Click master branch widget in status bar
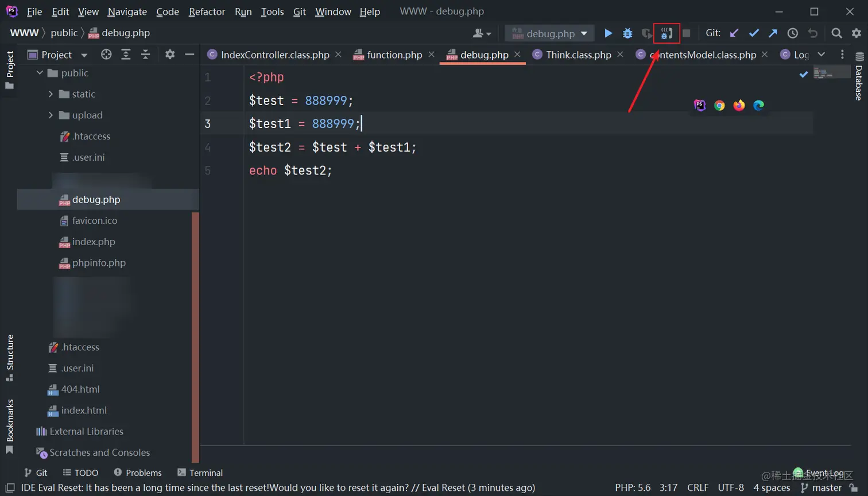 point(821,487)
